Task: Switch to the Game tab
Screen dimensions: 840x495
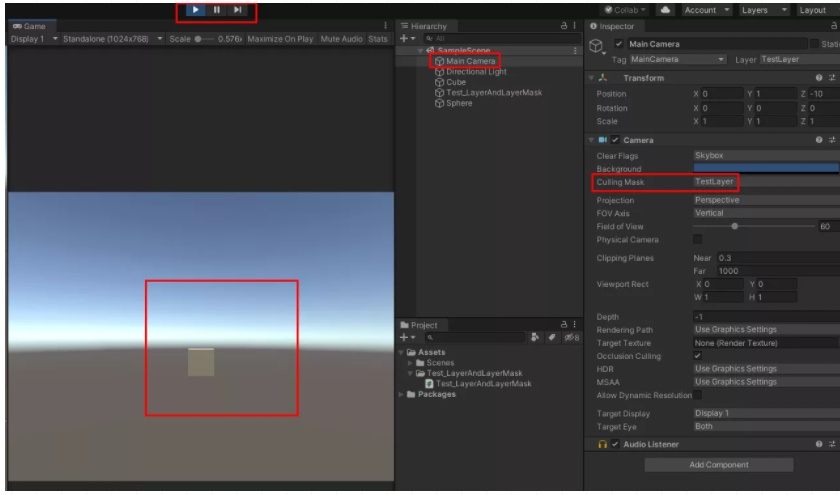Action: click(x=30, y=26)
